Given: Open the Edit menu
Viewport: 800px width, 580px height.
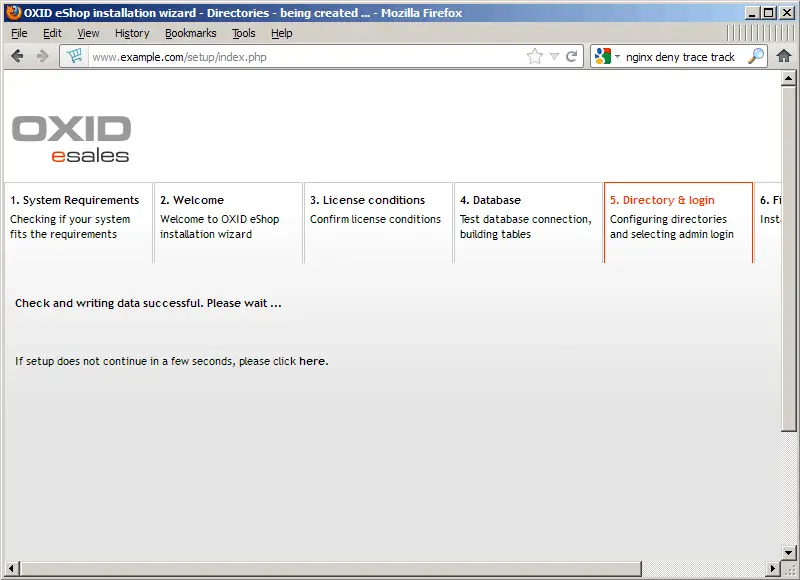Looking at the screenshot, I should pyautogui.click(x=52, y=33).
